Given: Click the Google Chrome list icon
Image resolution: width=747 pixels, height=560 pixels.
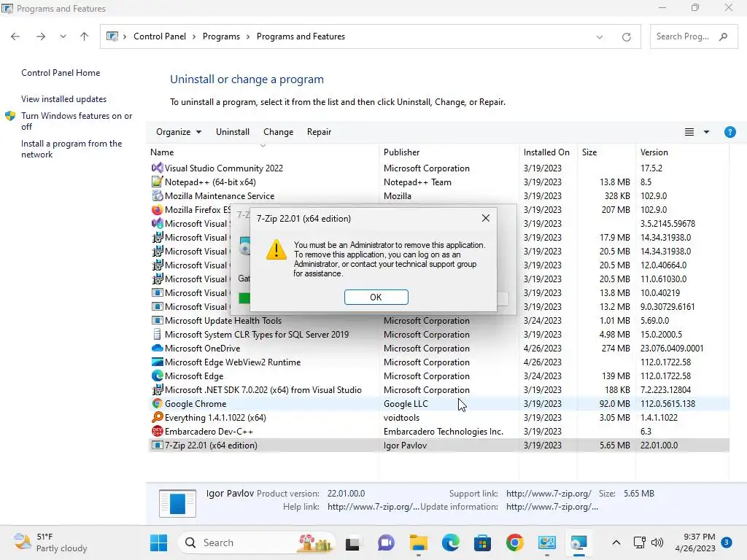Looking at the screenshot, I should point(157,403).
